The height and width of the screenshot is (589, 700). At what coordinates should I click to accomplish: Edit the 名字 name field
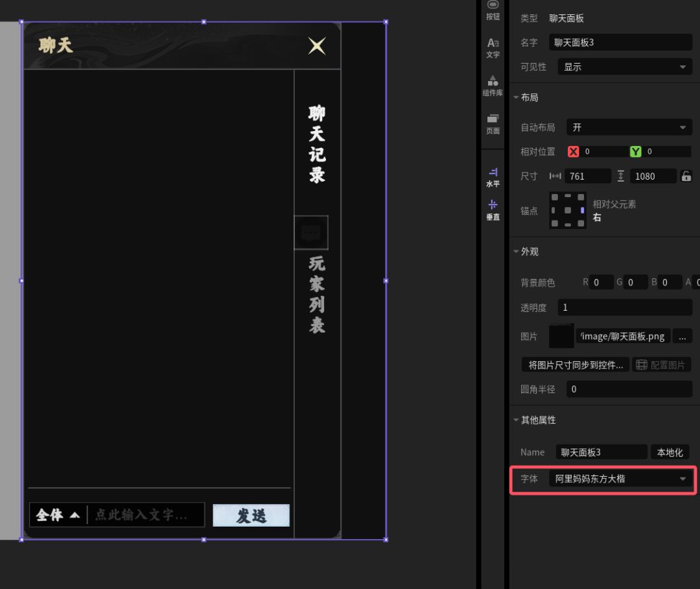620,42
